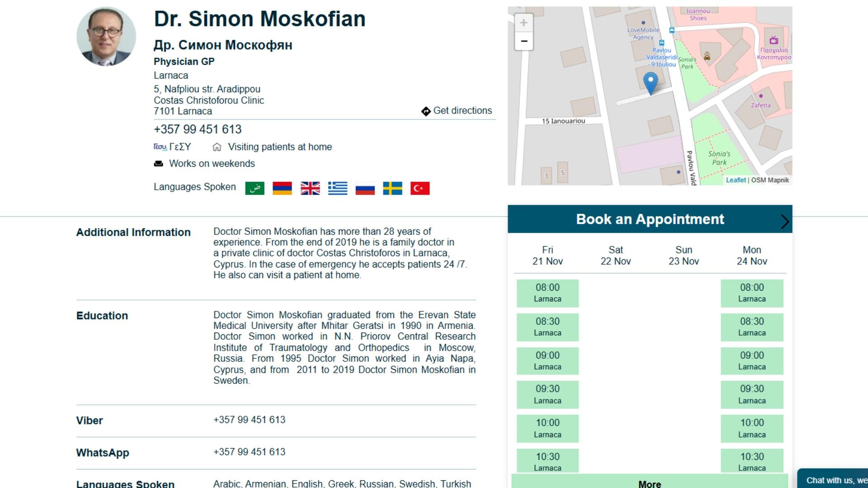Click Dr. Simon Moskofian's profile photo
Viewport: 868px width, 488px height.
pos(106,37)
